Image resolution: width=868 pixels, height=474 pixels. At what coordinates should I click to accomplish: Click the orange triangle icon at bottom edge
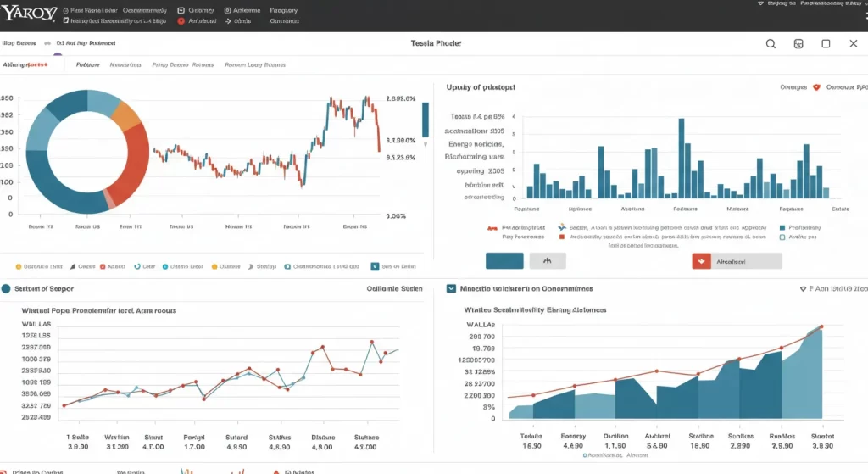[x=275, y=471]
